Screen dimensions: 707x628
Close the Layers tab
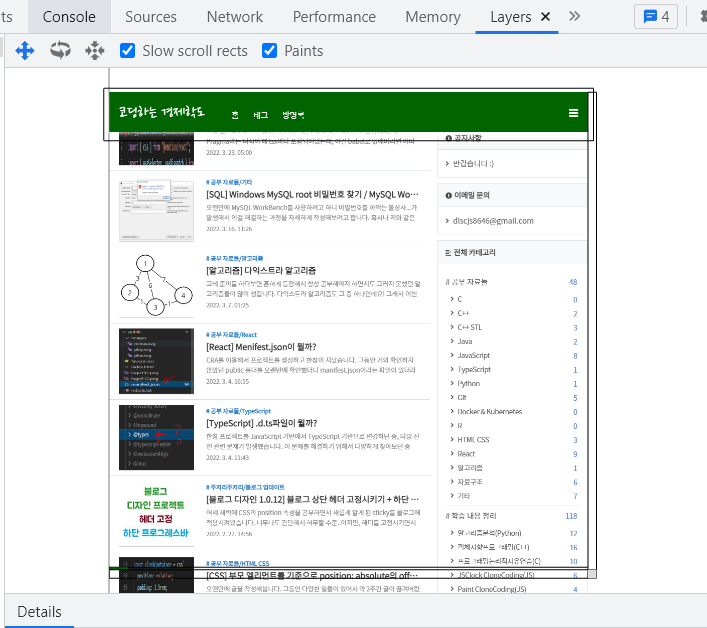[546, 17]
